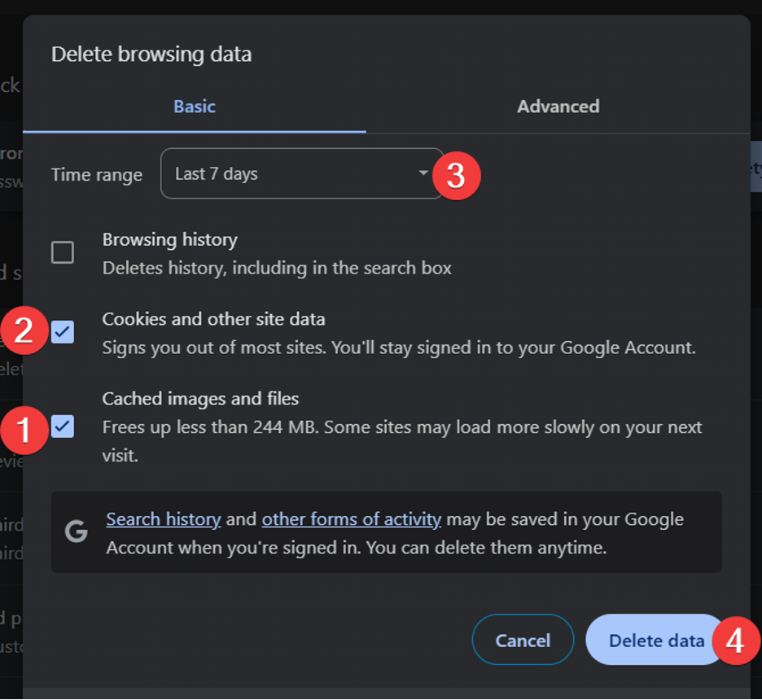Image resolution: width=762 pixels, height=700 pixels.
Task: Click the Delete browsing data dialog title
Action: tap(151, 55)
